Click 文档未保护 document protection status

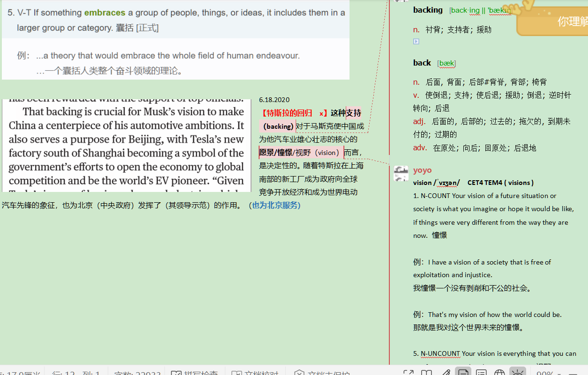[x=322, y=373]
